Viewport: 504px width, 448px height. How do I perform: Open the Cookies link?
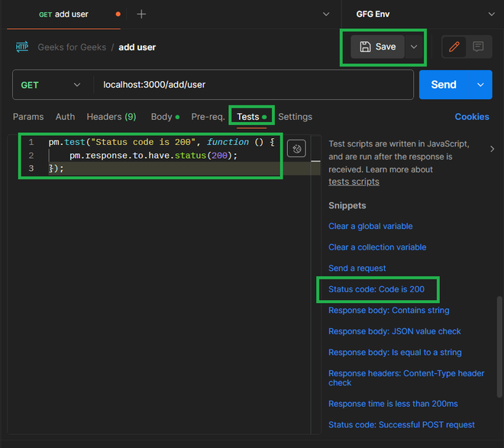tap(472, 117)
